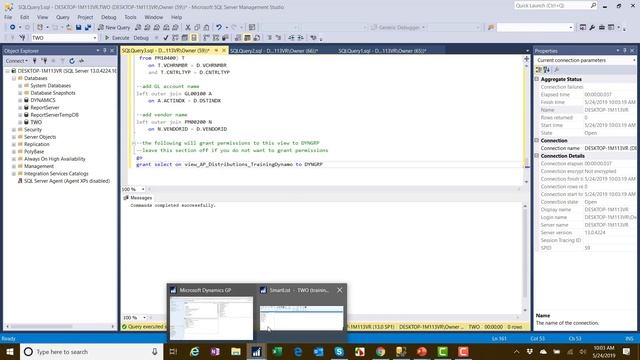Switch to SQLQuery1.sql tab
The height and width of the screenshot is (360, 640).
pos(382,51)
